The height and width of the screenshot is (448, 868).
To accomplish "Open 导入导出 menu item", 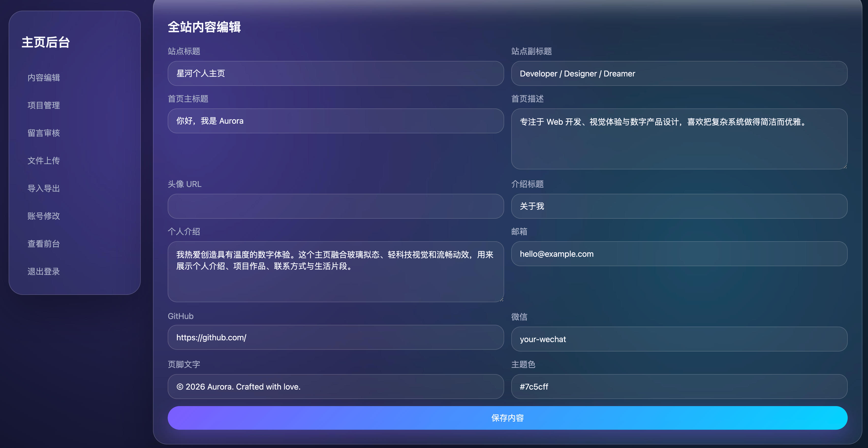I will pyautogui.click(x=44, y=188).
